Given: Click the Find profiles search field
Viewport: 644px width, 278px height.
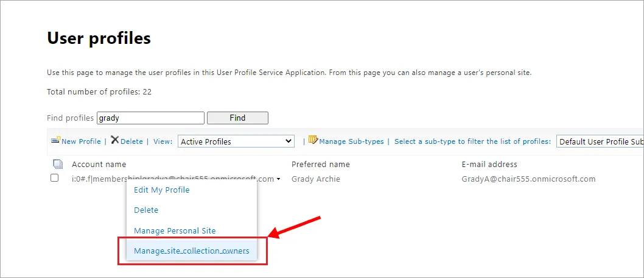Looking at the screenshot, I should coord(151,118).
